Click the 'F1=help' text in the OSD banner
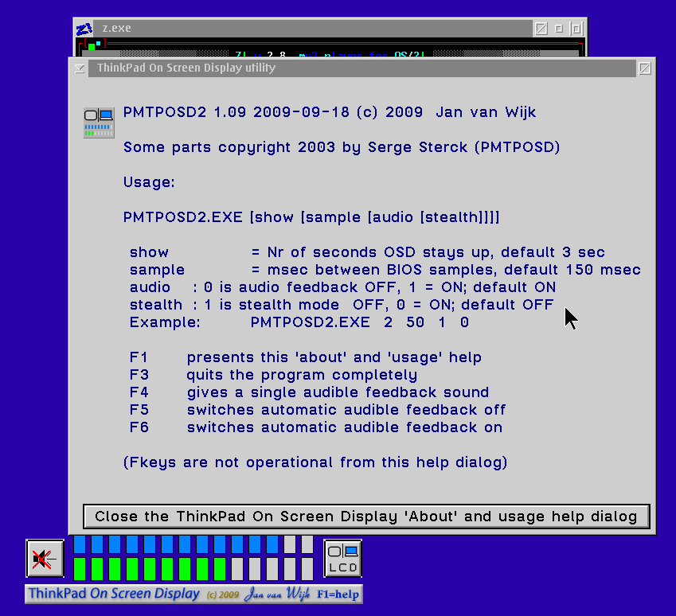This screenshot has height=616, width=676. tap(338, 595)
